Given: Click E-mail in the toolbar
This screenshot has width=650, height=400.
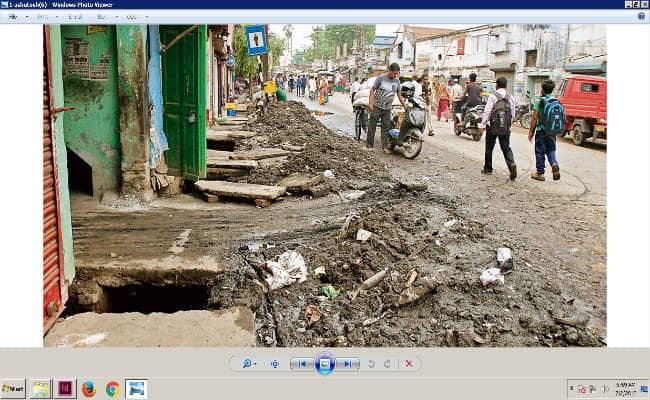Looking at the screenshot, I should tap(75, 17).
